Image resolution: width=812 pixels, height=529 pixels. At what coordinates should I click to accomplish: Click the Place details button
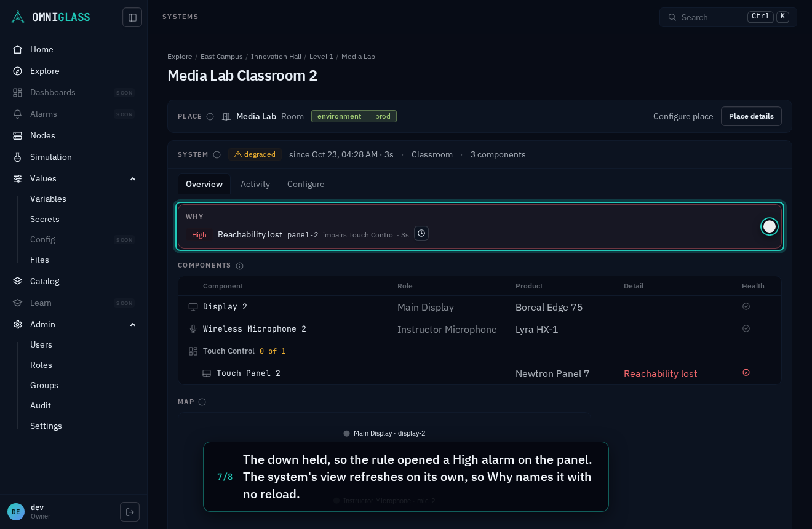(x=751, y=116)
